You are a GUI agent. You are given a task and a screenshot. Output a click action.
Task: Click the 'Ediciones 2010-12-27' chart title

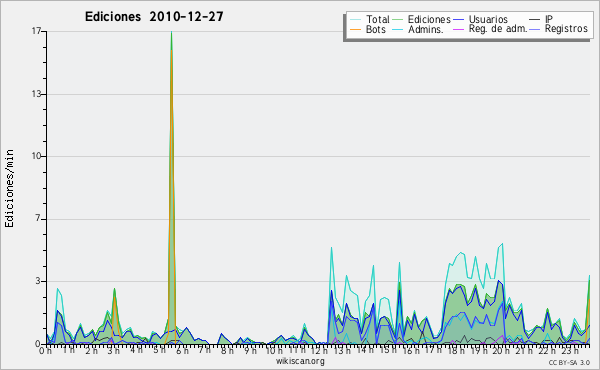pyautogui.click(x=154, y=17)
